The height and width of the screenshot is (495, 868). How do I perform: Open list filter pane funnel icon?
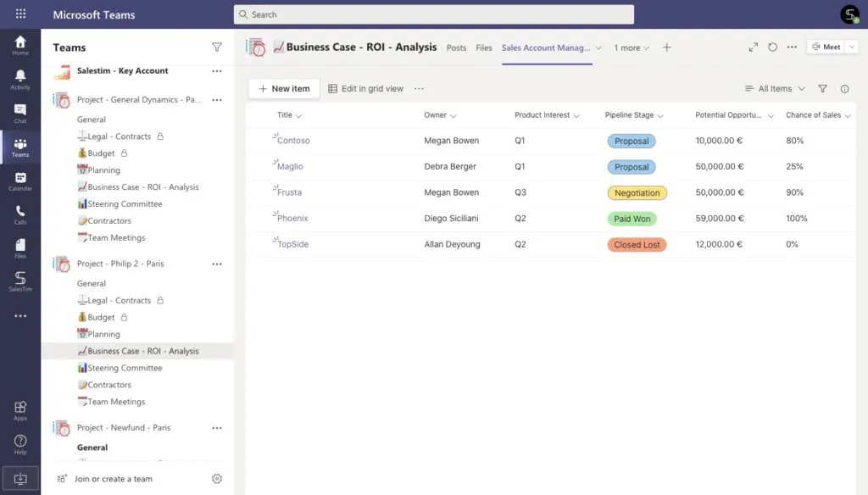coord(823,89)
